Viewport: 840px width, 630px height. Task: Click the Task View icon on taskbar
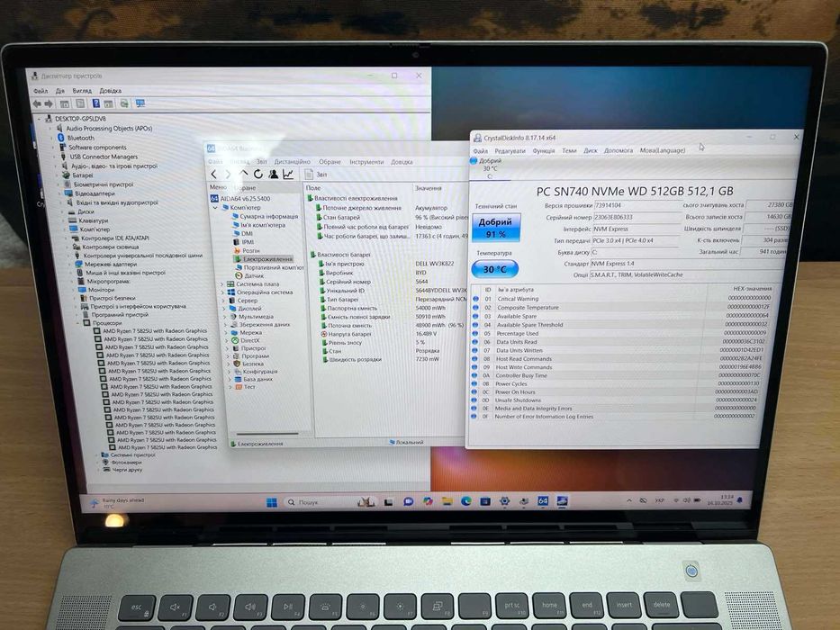tap(389, 502)
